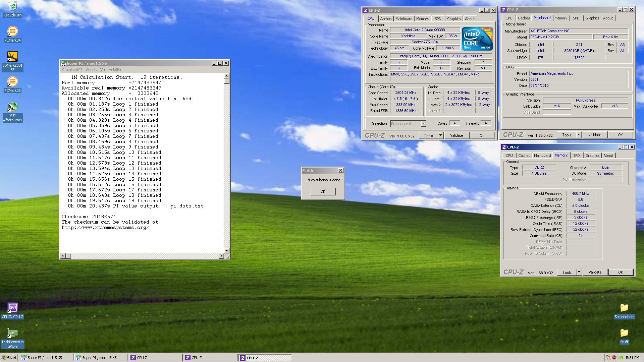
Task: Select About tab in Mainboard window
Action: [x=608, y=18]
